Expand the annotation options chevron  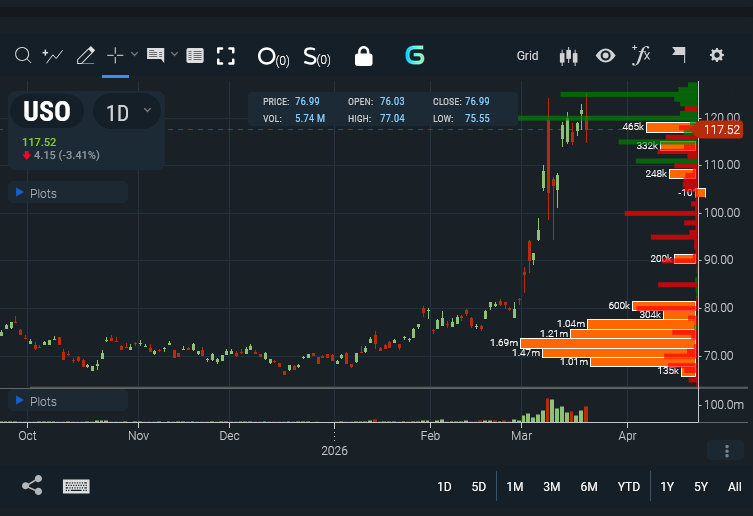click(x=174, y=55)
